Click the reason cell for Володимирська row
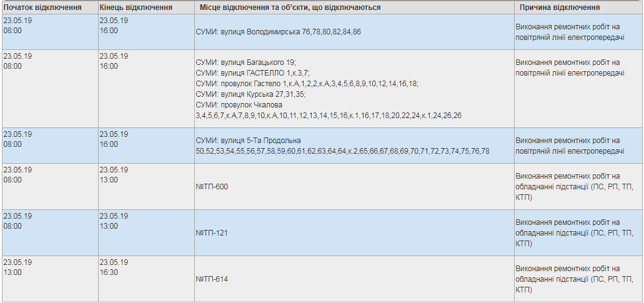The image size is (644, 303). [x=578, y=32]
